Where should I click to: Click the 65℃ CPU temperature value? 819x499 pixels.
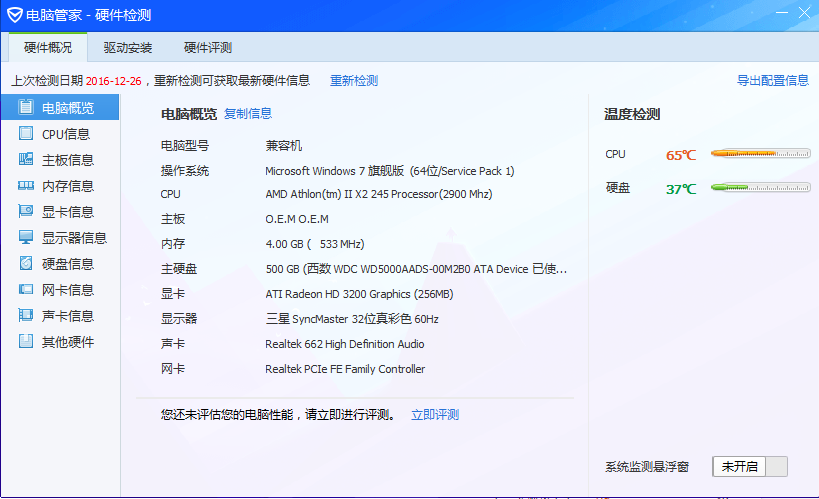[x=681, y=155]
